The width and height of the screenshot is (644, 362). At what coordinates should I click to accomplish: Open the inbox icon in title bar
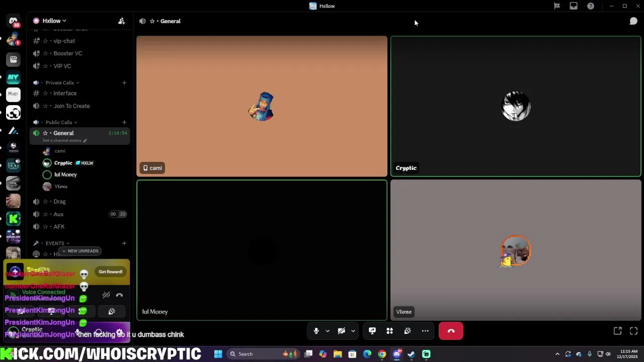pos(574,6)
